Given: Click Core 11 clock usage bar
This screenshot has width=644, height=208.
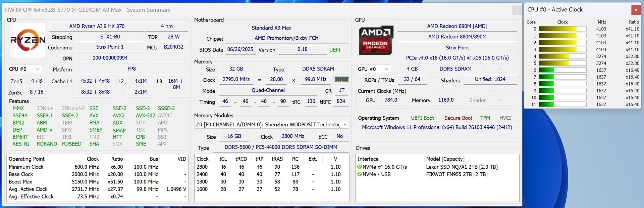Looking at the screenshot, I should click(562, 105).
